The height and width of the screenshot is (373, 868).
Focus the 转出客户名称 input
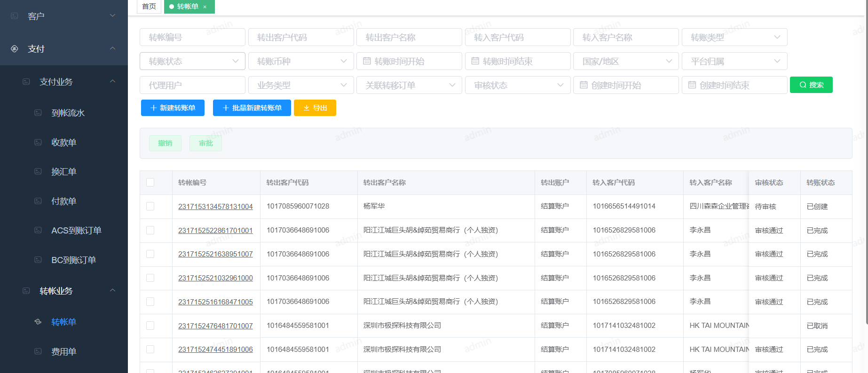click(x=409, y=37)
